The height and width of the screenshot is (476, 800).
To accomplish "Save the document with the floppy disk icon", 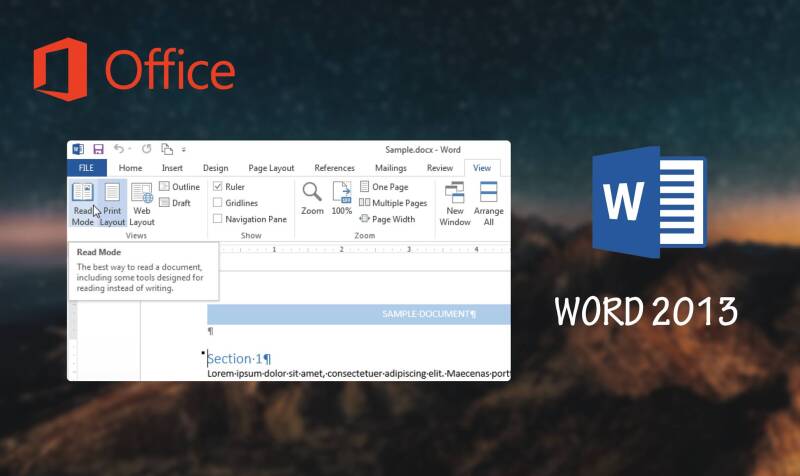I will [98, 149].
